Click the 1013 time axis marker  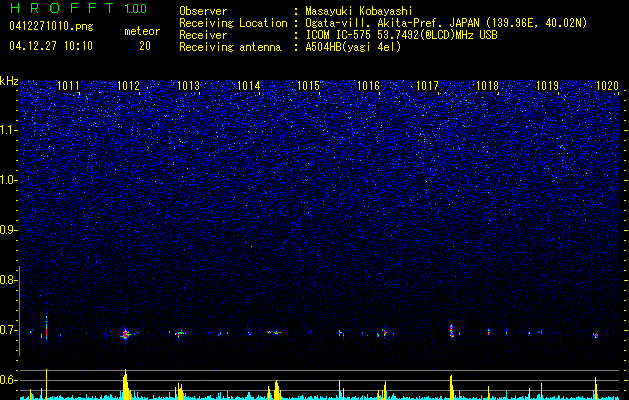(189, 85)
